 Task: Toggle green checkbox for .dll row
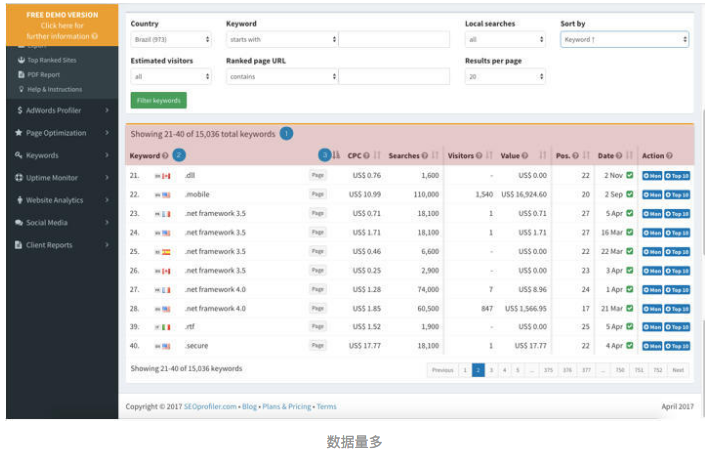630,175
